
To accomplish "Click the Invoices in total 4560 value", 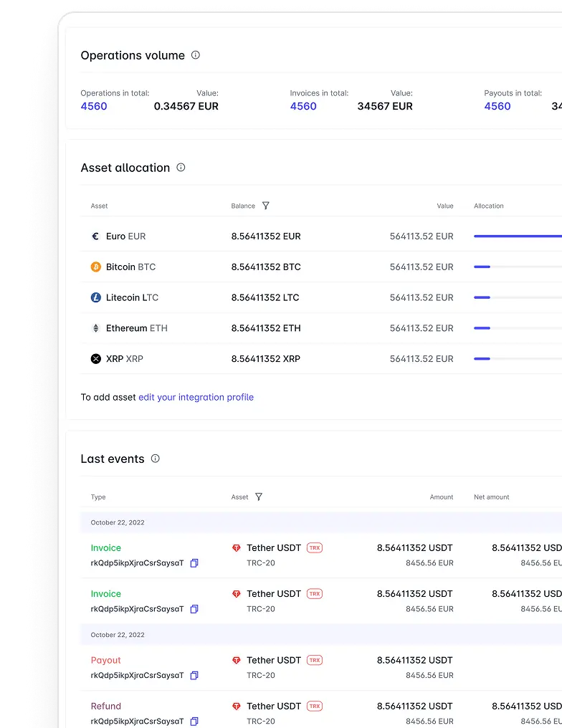I will pos(303,106).
